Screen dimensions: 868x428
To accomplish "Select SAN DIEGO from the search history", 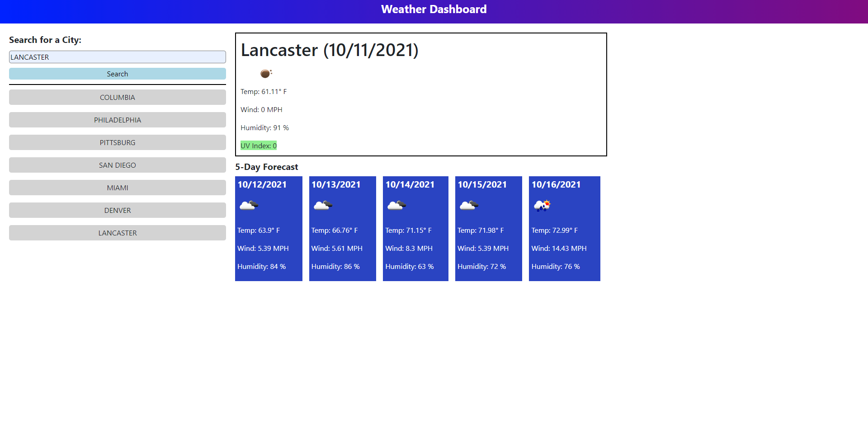I will point(117,165).
